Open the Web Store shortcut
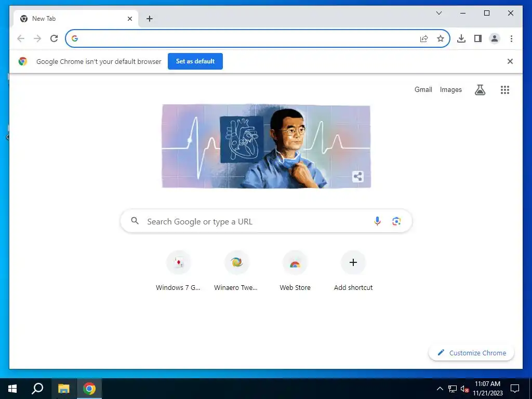The width and height of the screenshot is (532, 399). [x=295, y=271]
